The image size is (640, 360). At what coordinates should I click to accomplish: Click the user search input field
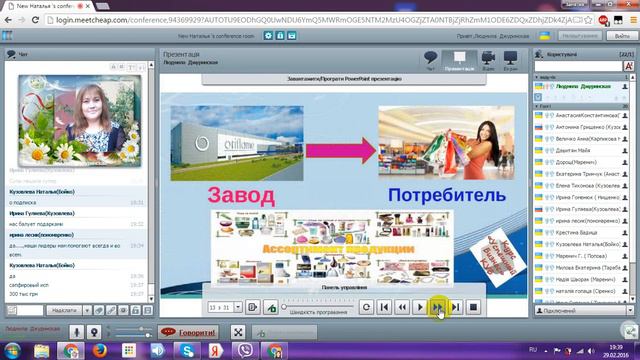tap(578, 66)
